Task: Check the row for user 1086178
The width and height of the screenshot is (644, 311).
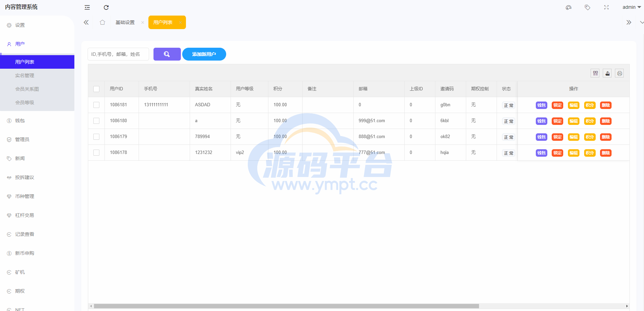Action: click(x=96, y=153)
